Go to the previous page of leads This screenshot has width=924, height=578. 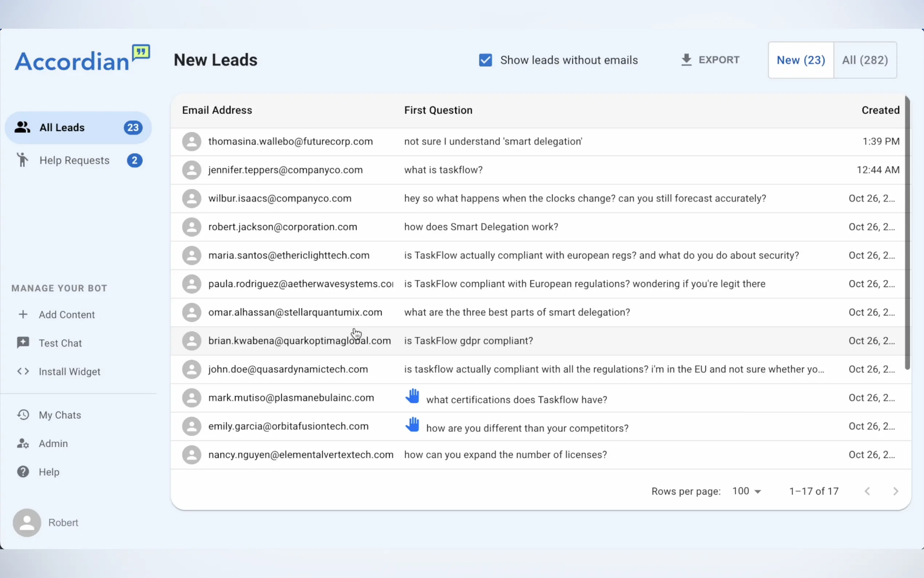point(867,491)
